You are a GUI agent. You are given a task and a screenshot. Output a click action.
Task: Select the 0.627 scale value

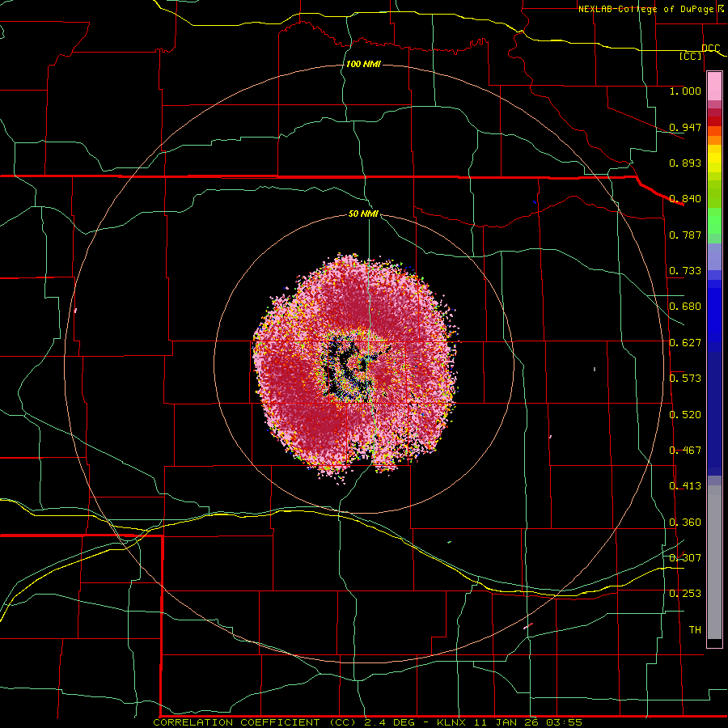[685, 343]
